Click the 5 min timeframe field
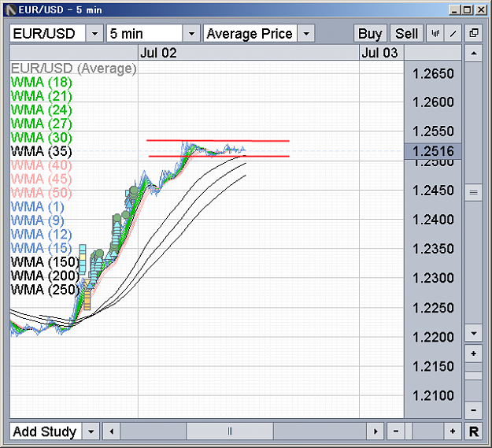Viewport: 492px width, 448px height. pos(144,33)
